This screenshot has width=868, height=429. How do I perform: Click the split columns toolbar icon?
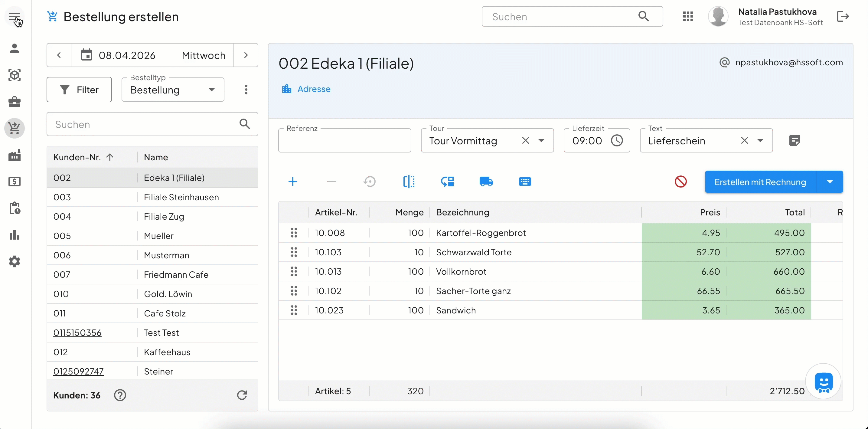coord(409,182)
